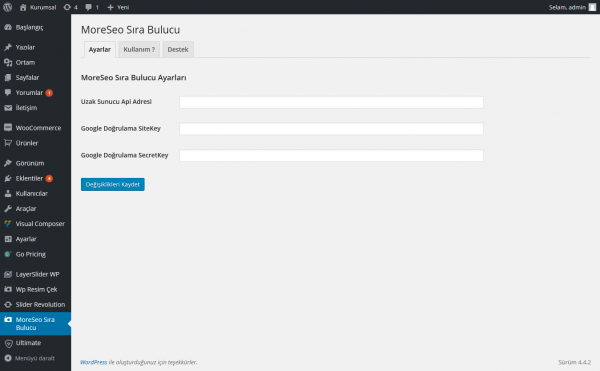Open the updates icon showing 4
600x371 pixels.
click(67, 7)
